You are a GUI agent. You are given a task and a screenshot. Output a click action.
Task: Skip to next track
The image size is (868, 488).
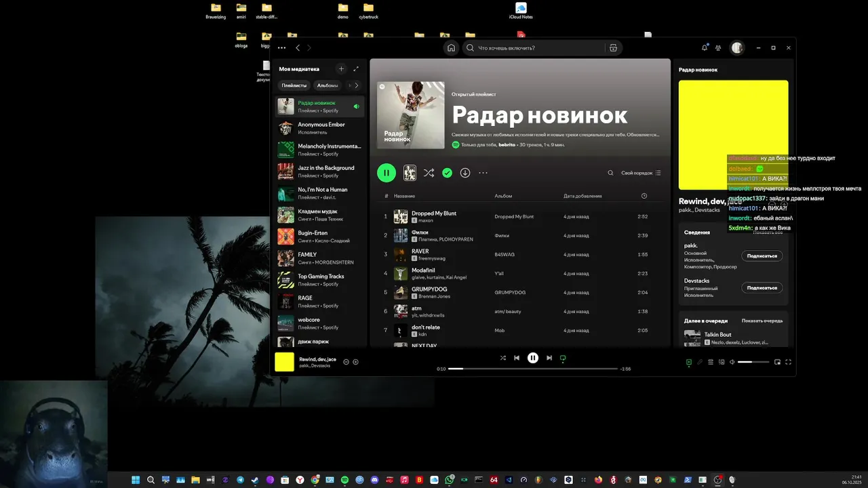[549, 358]
